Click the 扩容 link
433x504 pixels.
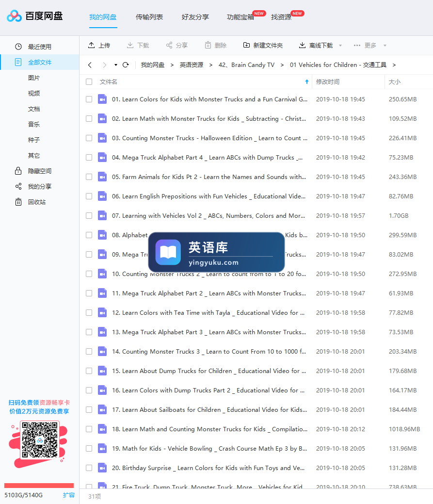click(69, 495)
